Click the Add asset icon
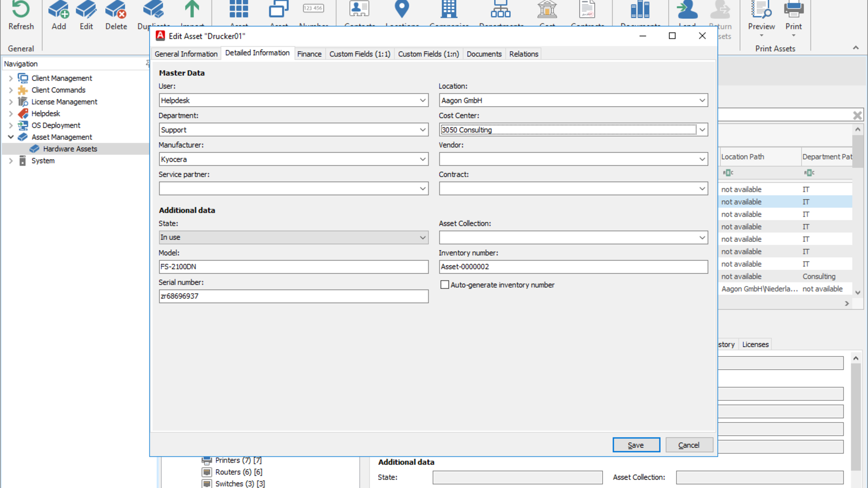868x488 pixels. 58,15
